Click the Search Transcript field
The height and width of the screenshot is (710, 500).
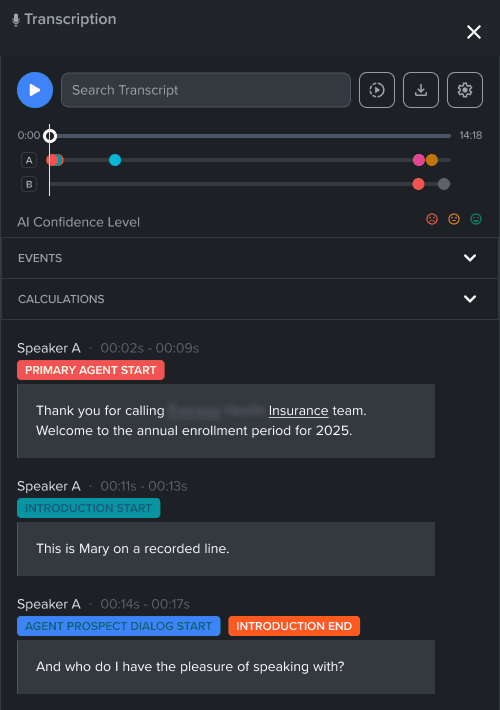click(x=206, y=90)
